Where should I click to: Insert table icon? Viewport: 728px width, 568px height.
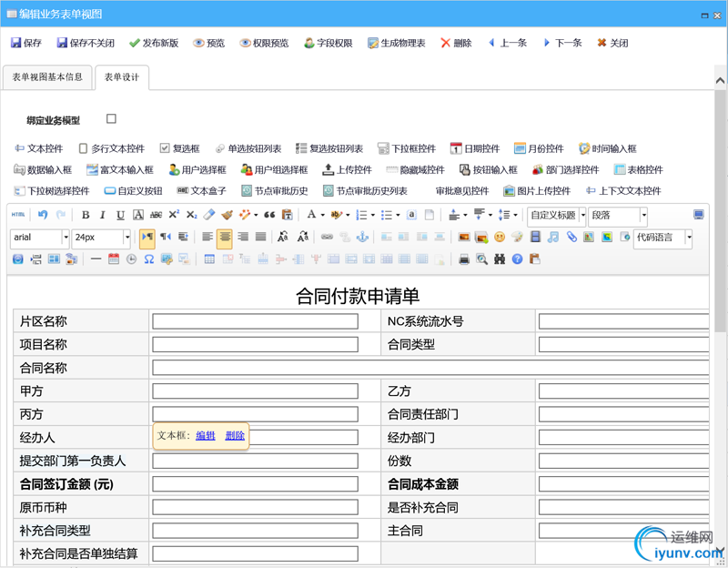pos(209,259)
